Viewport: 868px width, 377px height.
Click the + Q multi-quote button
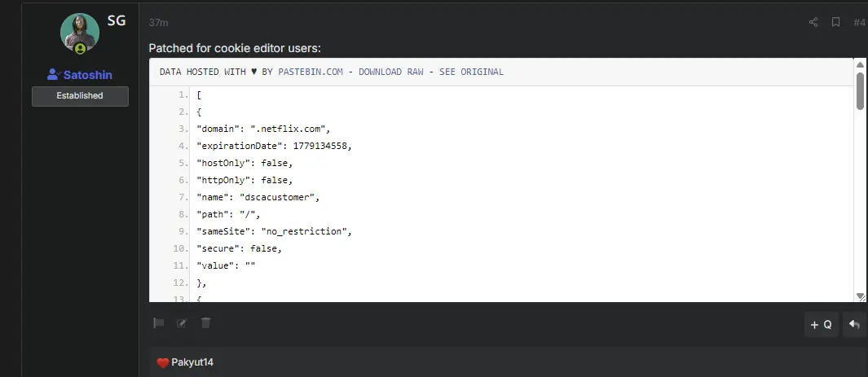click(821, 325)
